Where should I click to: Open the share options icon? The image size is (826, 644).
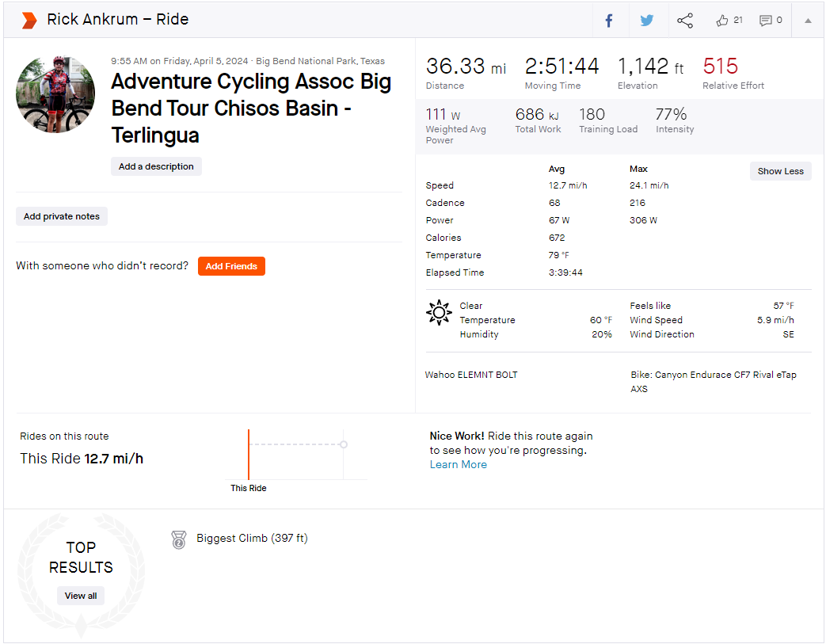coord(685,21)
